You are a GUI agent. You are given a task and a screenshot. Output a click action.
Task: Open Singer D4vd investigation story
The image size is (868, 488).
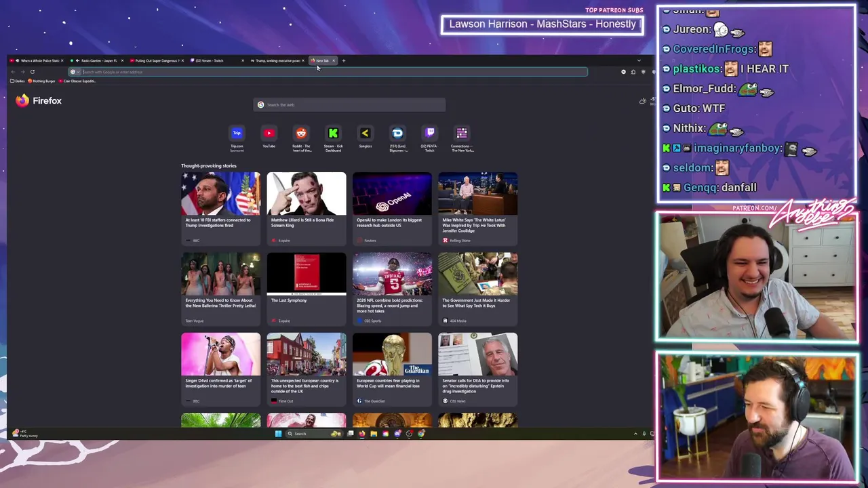coord(220,369)
